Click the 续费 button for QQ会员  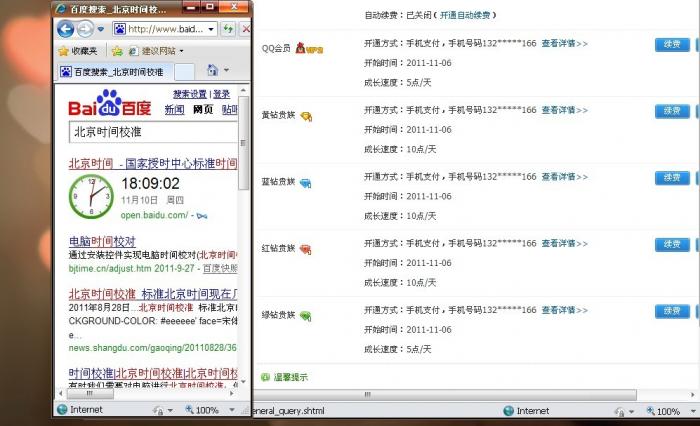[x=672, y=44]
